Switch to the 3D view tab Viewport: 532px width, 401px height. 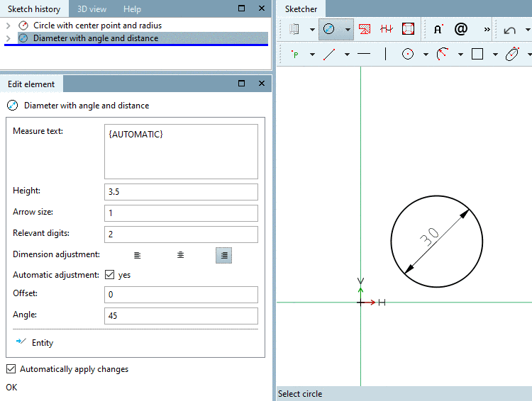[x=92, y=9]
